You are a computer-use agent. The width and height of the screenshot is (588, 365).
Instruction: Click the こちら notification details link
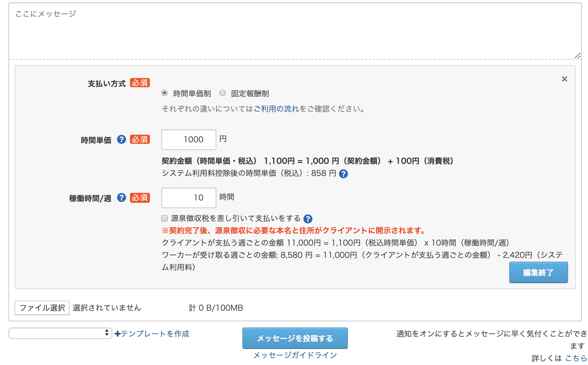(576, 358)
